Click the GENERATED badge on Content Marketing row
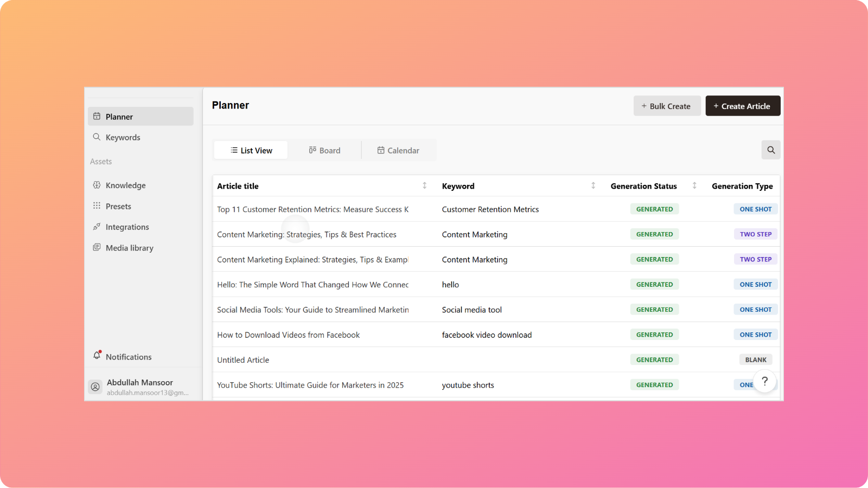Viewport: 868px width, 488px height. (654, 234)
